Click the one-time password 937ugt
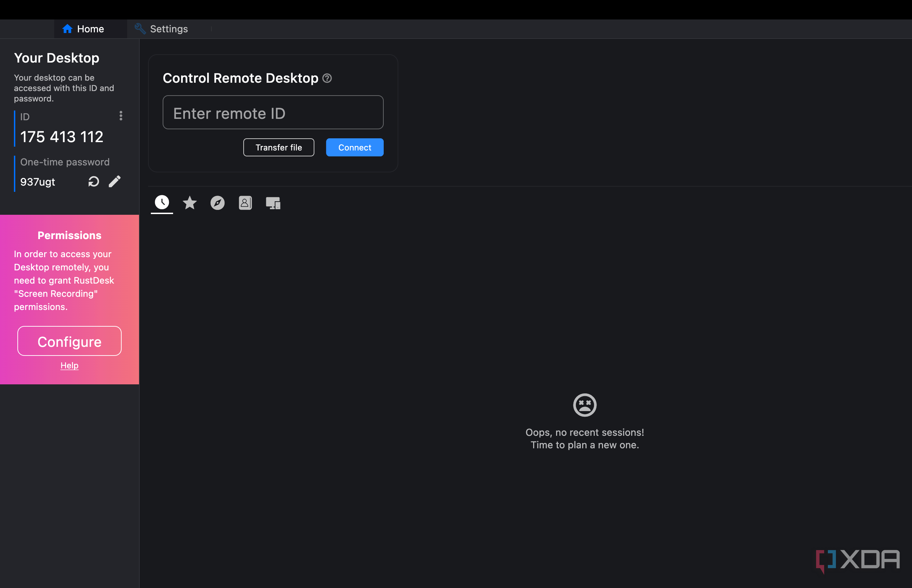The image size is (912, 588). tap(38, 182)
